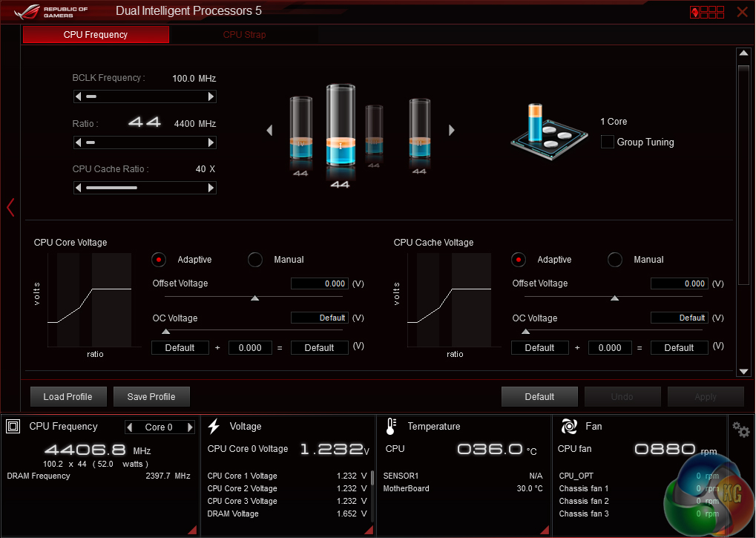
Task: Click CPU Core OC Voltage Default field
Action: [320, 318]
